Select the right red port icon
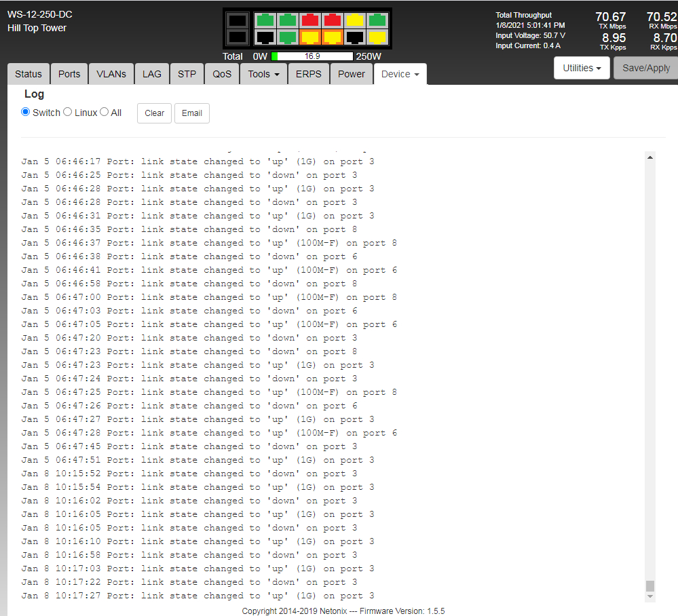The height and width of the screenshot is (616, 678). pyautogui.click(x=333, y=20)
